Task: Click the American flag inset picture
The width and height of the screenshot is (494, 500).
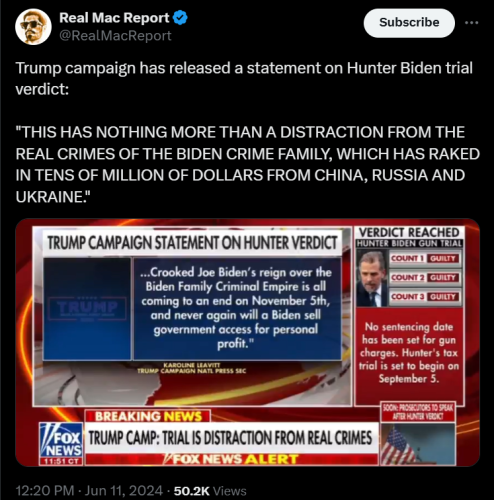Action: pyautogui.click(x=418, y=444)
